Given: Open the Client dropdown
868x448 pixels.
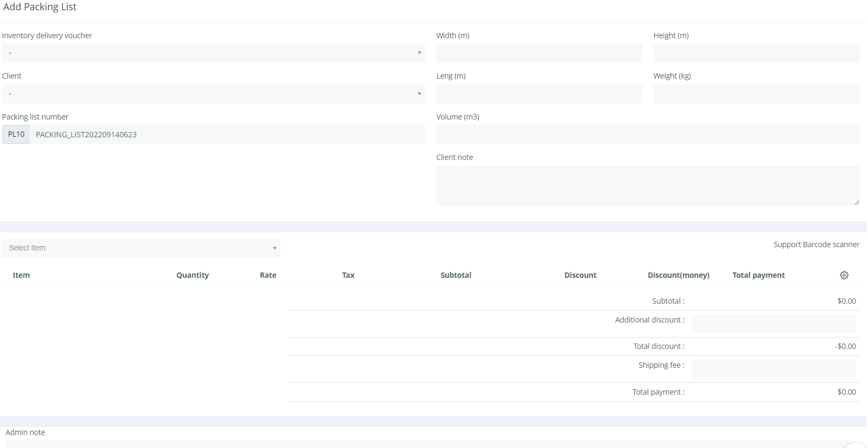Looking at the screenshot, I should [x=214, y=94].
